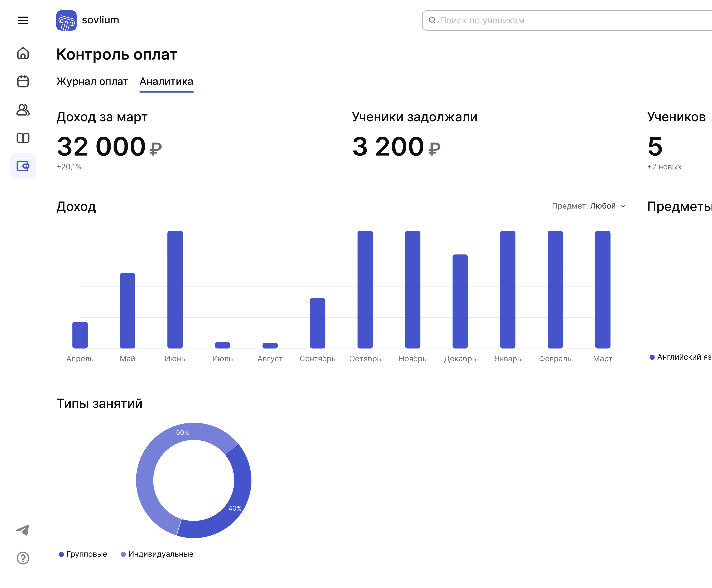Open the hamburger menu
Screen dimensions: 712x588
(23, 20)
